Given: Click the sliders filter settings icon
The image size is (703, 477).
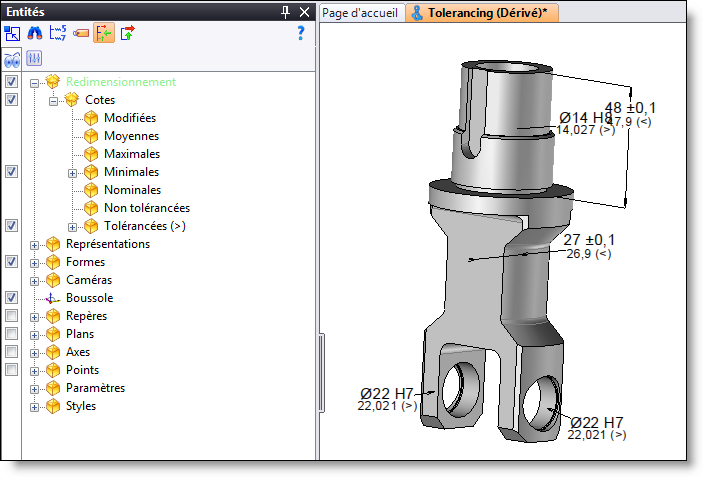Looking at the screenshot, I should tap(33, 58).
